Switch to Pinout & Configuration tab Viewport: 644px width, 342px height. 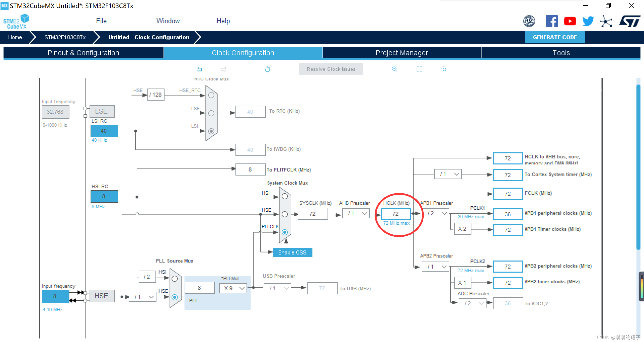click(83, 53)
